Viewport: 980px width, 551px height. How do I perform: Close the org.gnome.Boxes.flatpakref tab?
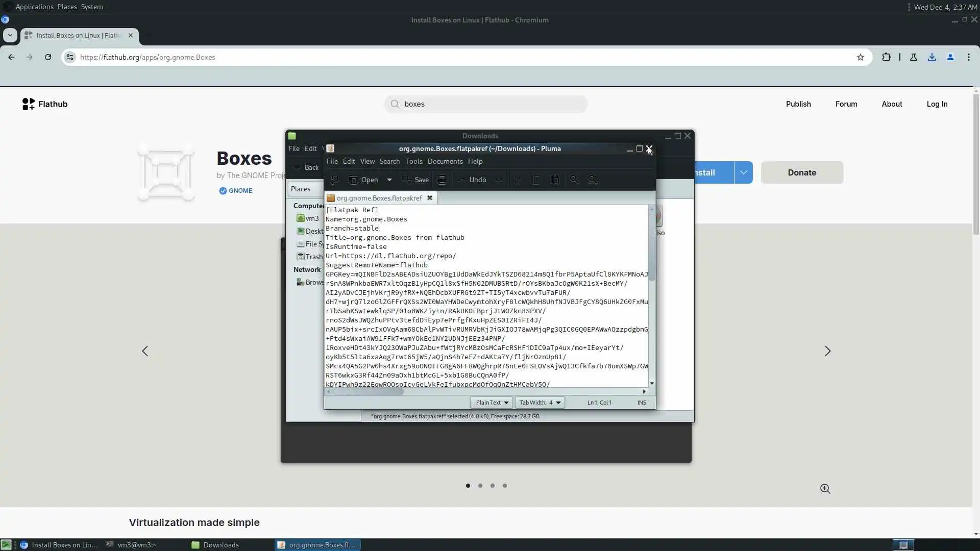pos(430,198)
